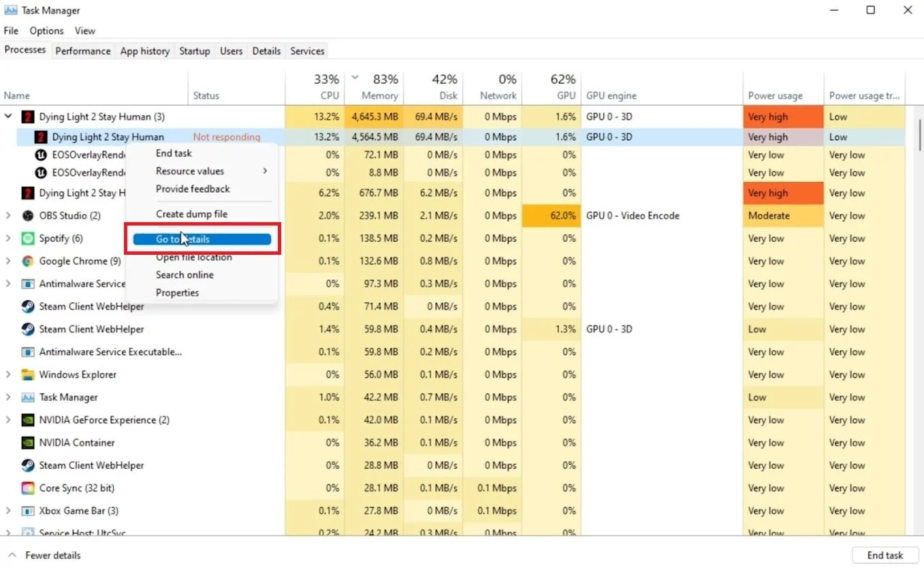Viewport: 924px width, 573px height.
Task: Switch to the Startup tab
Action: click(195, 51)
